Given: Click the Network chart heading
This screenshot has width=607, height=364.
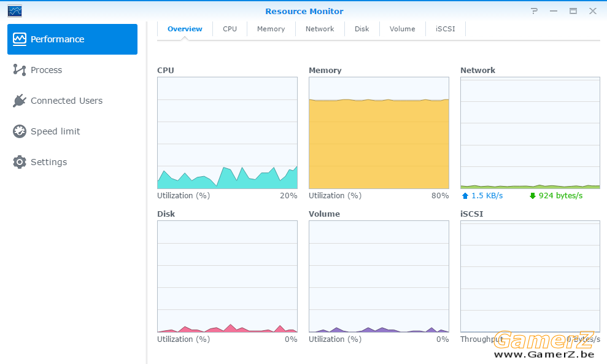Looking at the screenshot, I should (x=477, y=71).
